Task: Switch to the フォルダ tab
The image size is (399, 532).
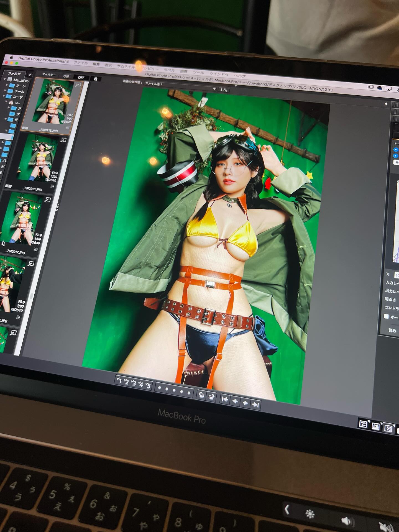Action: click(14, 74)
